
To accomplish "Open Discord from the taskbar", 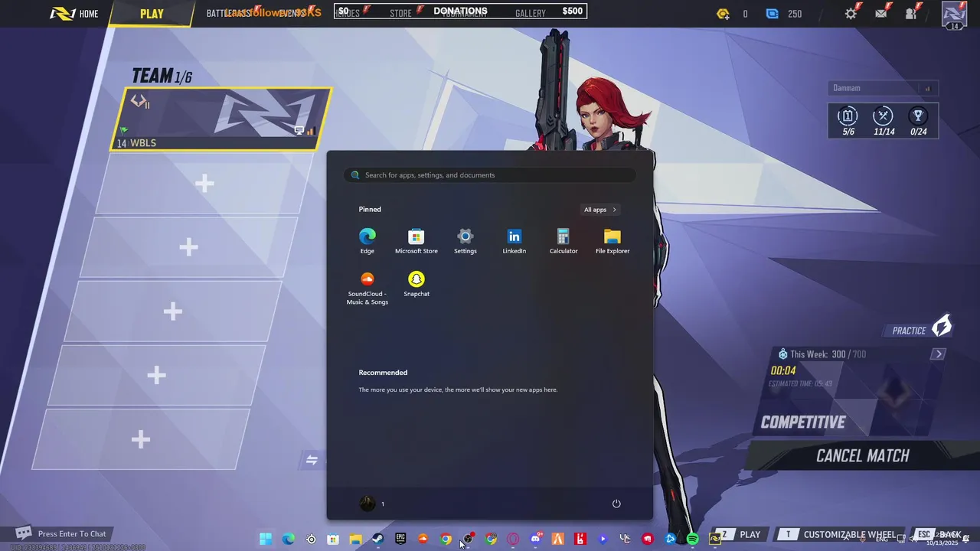I will tap(535, 539).
